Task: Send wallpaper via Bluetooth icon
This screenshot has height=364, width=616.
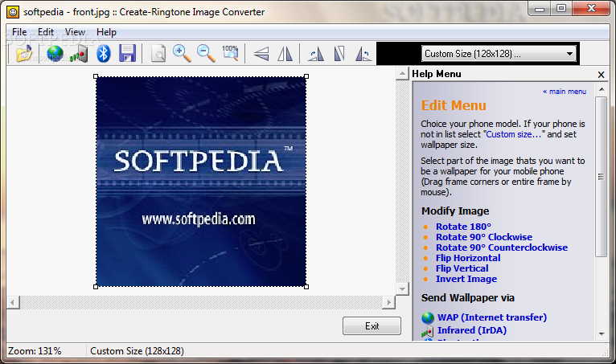Action: [x=103, y=53]
